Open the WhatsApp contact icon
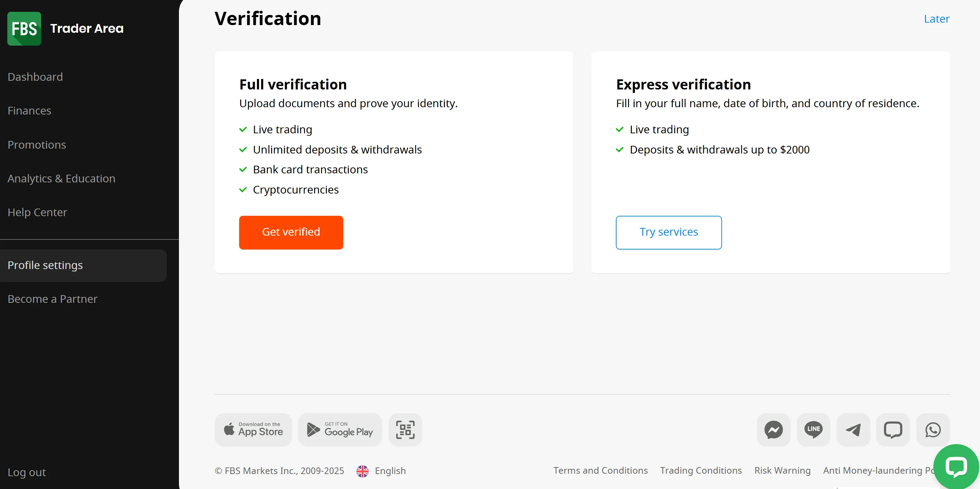 point(933,430)
